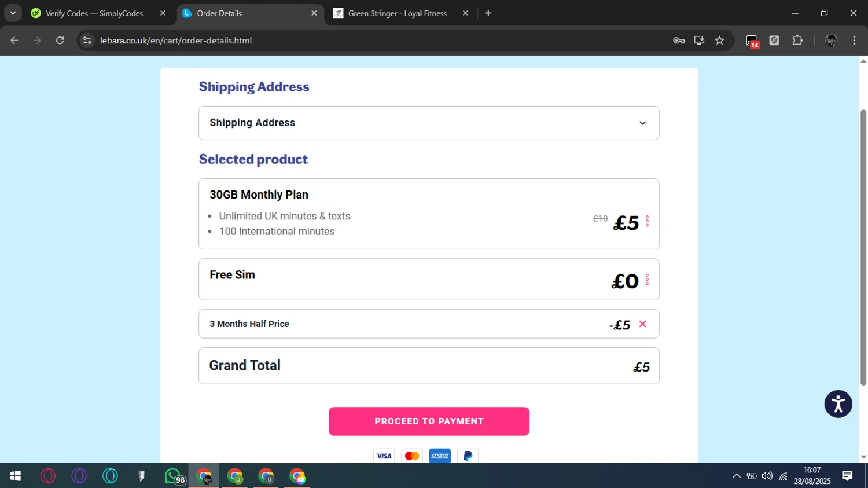The image size is (868, 488).
Task: Remove the 3 Months Half Price discount
Action: click(x=642, y=324)
